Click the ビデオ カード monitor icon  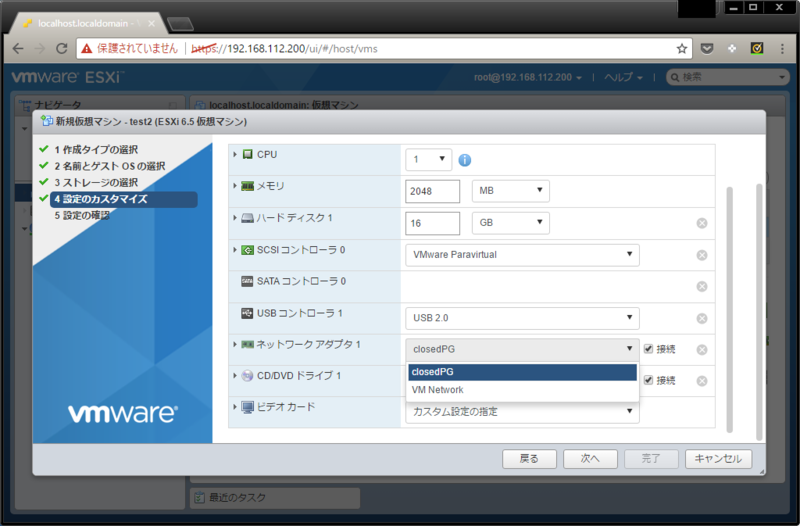click(247, 407)
